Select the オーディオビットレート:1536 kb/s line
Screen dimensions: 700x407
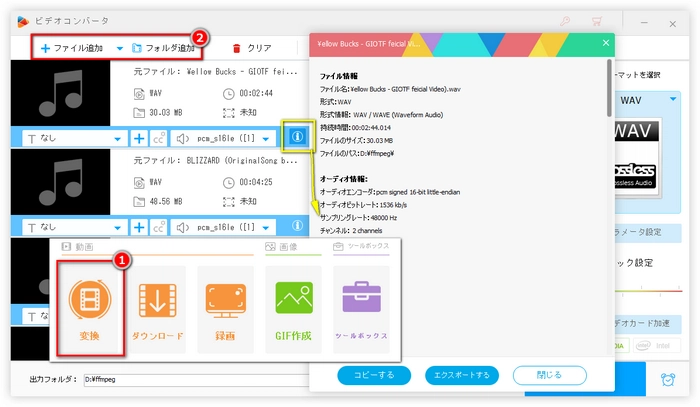pyautogui.click(x=363, y=205)
